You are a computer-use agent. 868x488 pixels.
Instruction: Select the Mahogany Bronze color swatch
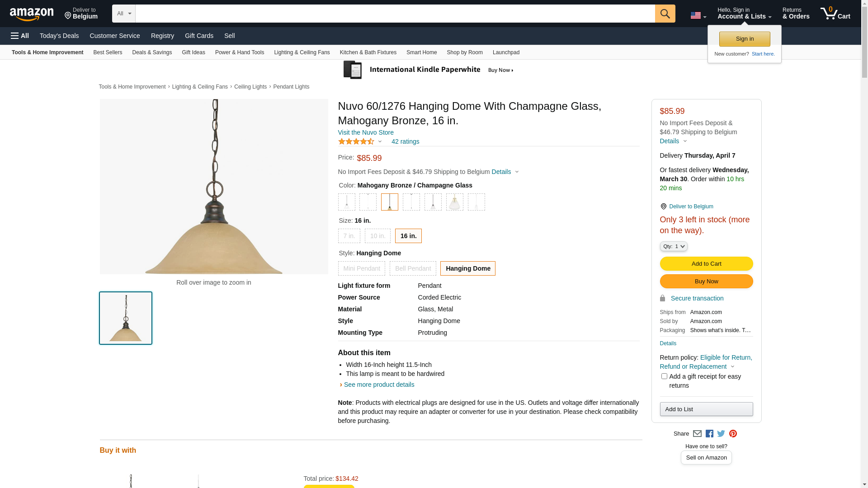389,202
